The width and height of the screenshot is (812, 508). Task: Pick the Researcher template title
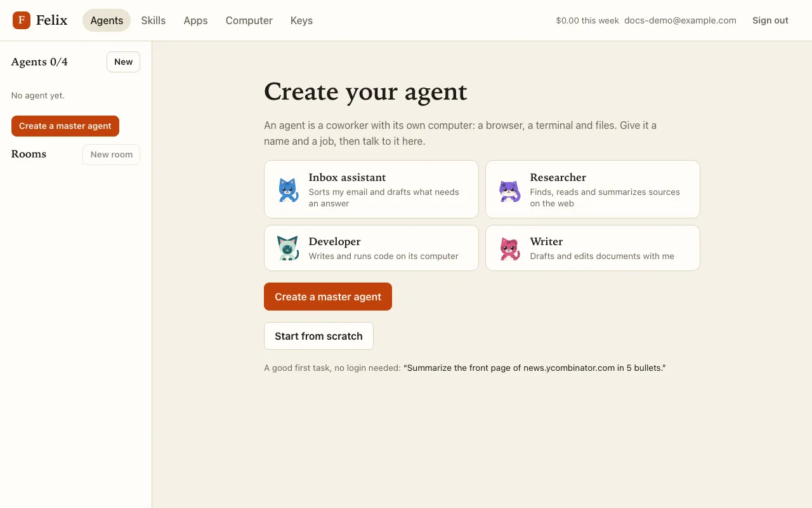point(558,177)
